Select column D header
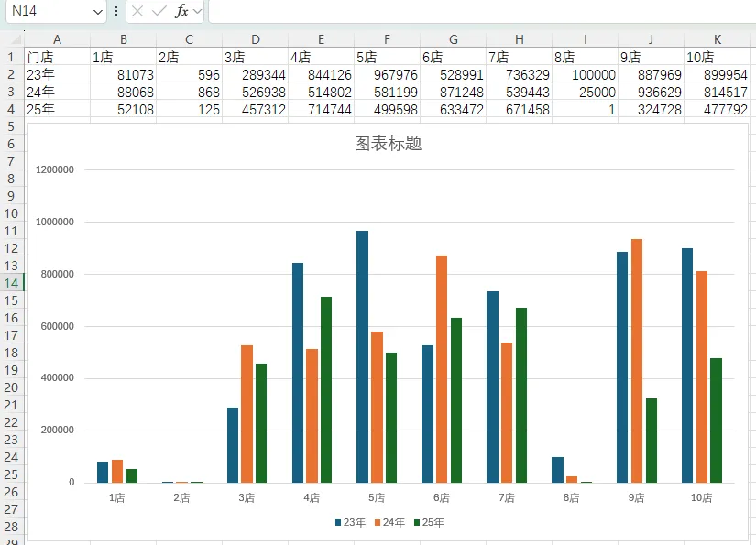The width and height of the screenshot is (756, 545). click(x=255, y=39)
